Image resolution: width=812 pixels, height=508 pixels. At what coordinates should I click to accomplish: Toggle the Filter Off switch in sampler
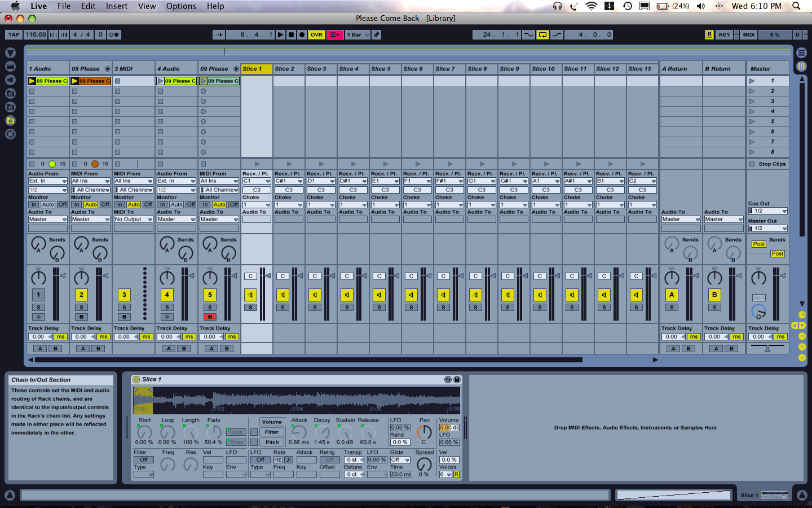click(x=143, y=459)
